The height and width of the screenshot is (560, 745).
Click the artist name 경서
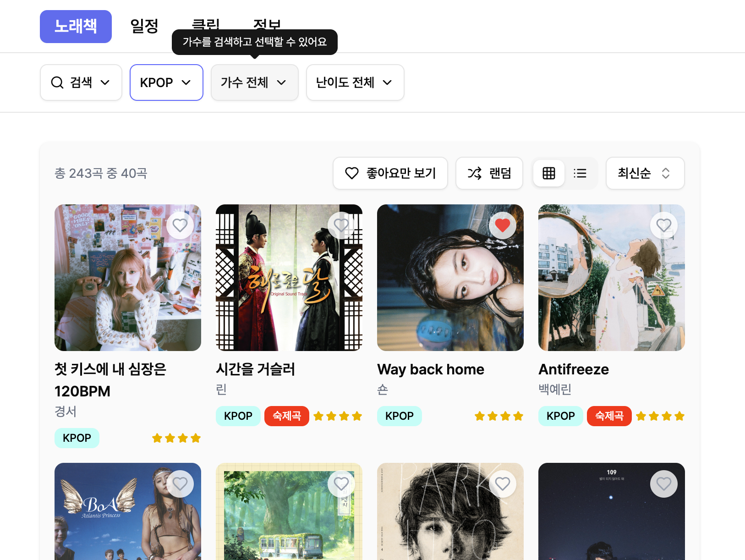pyautogui.click(x=66, y=412)
